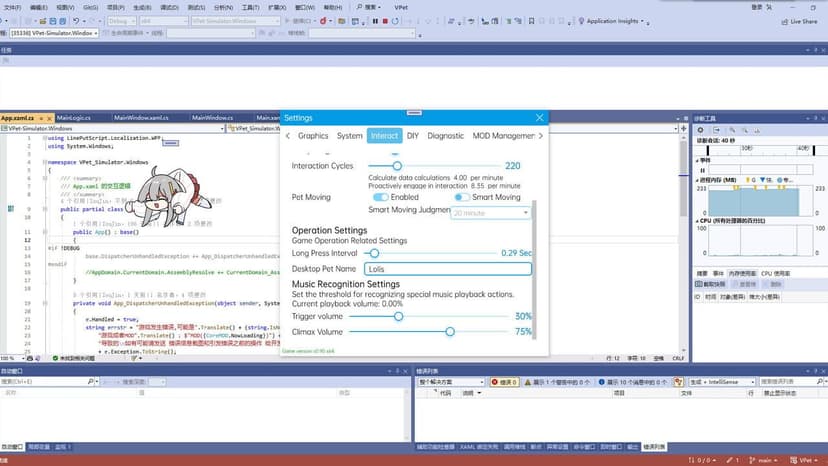
Task: Click the errors count button in the error list
Action: point(504,381)
